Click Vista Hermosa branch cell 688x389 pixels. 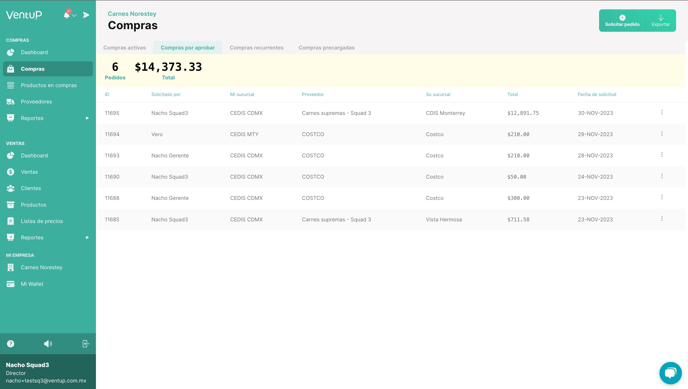tap(444, 219)
